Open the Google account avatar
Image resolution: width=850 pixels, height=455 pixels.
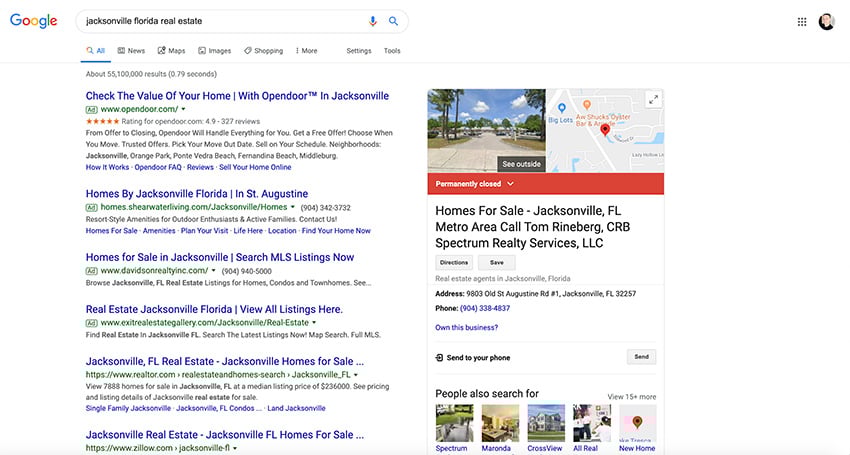(x=826, y=22)
